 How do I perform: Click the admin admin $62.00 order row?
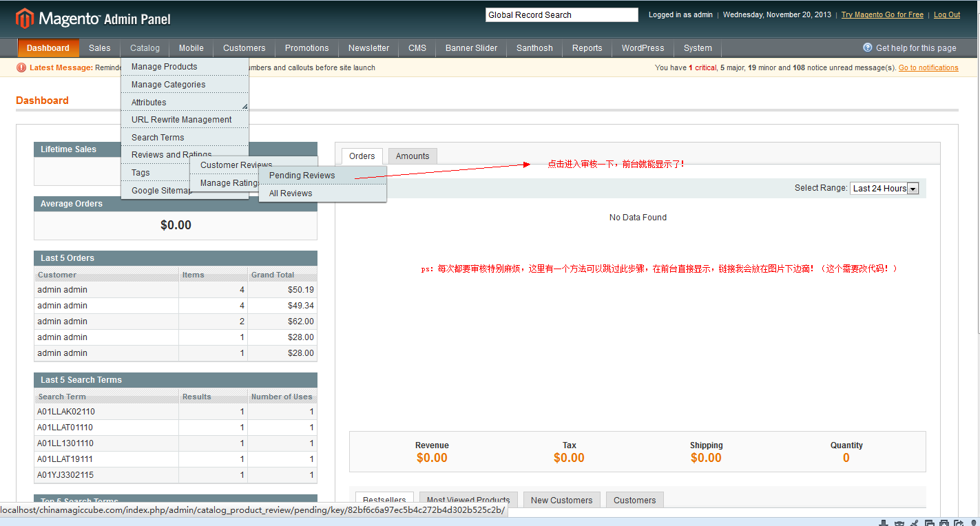click(x=176, y=322)
